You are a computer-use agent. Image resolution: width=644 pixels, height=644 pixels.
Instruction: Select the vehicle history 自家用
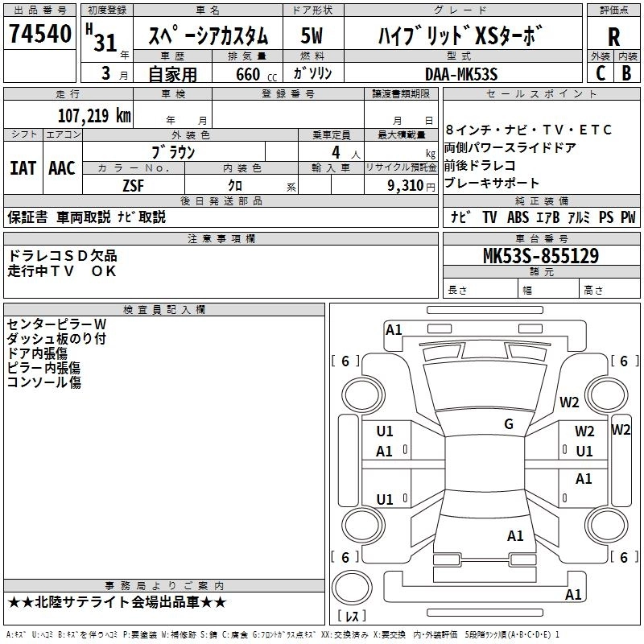[x=172, y=74]
